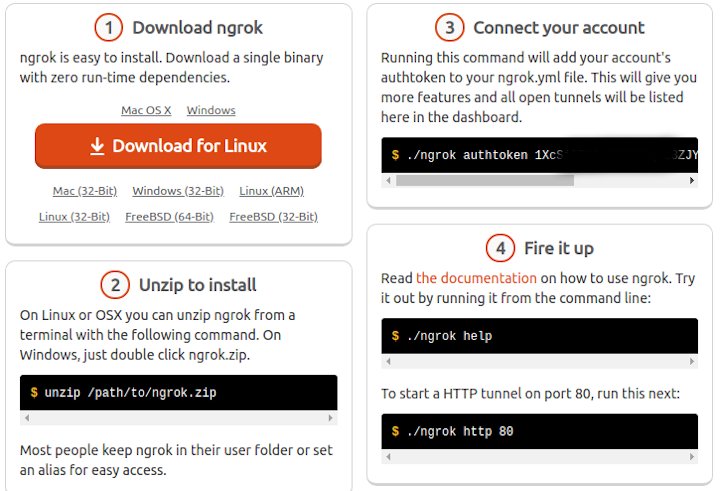Select the Windows (32-Bit) download link
The image size is (720, 491).
tap(178, 190)
